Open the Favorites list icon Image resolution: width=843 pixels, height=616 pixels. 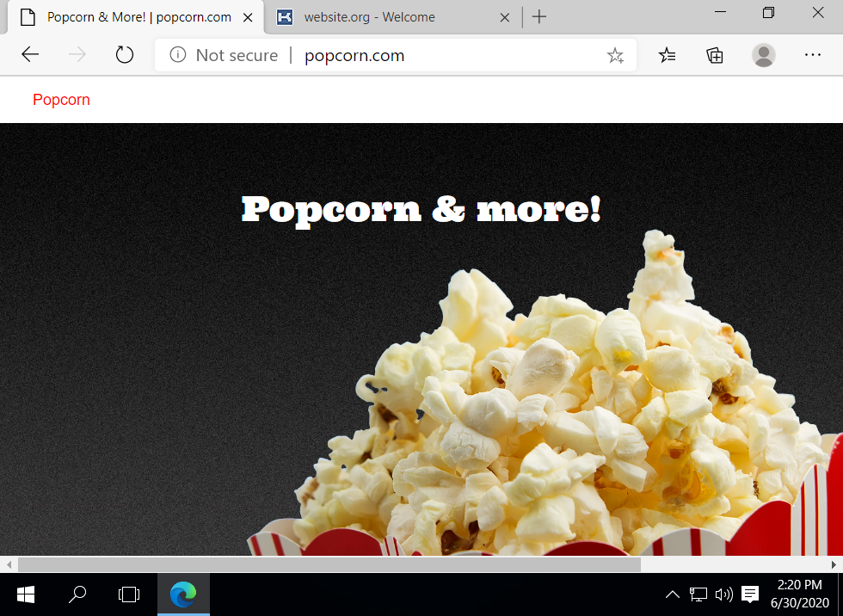[668, 55]
